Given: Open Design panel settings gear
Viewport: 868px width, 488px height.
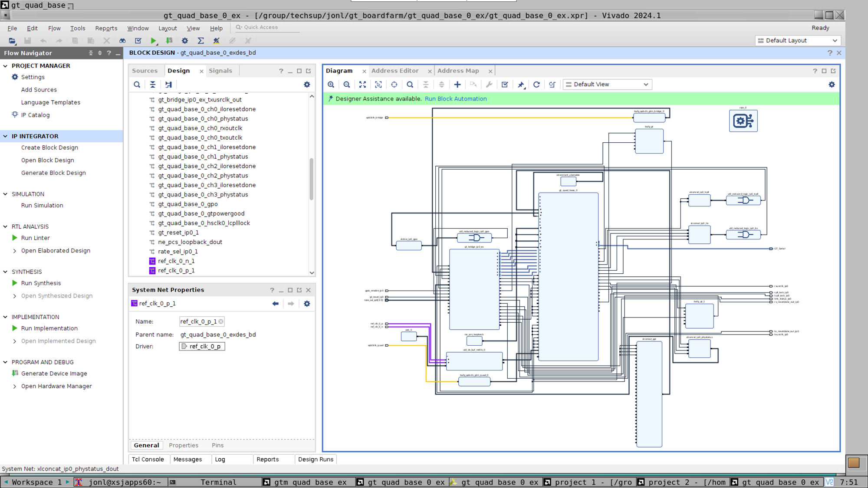Looking at the screenshot, I should (x=307, y=85).
